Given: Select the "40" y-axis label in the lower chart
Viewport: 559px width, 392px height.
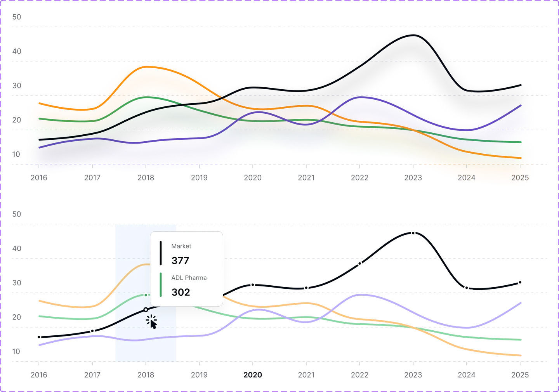Looking at the screenshot, I should [17, 248].
